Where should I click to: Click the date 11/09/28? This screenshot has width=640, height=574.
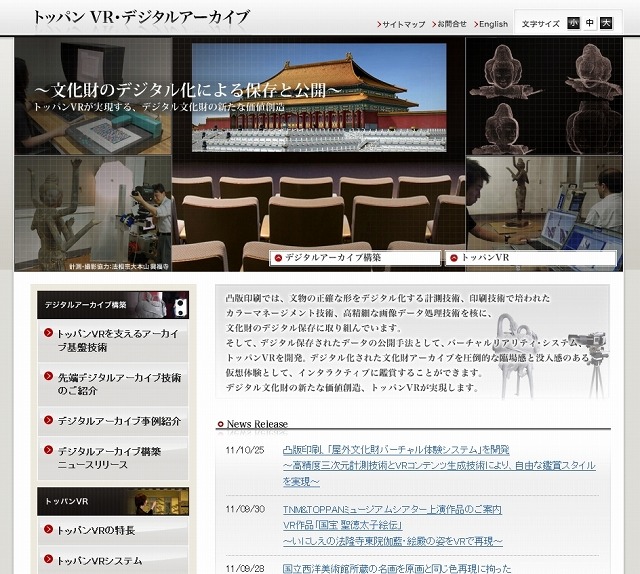pyautogui.click(x=245, y=568)
